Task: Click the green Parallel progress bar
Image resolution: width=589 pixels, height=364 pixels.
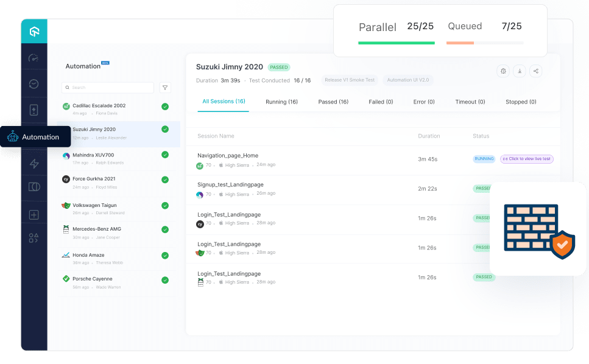Action: pos(397,43)
